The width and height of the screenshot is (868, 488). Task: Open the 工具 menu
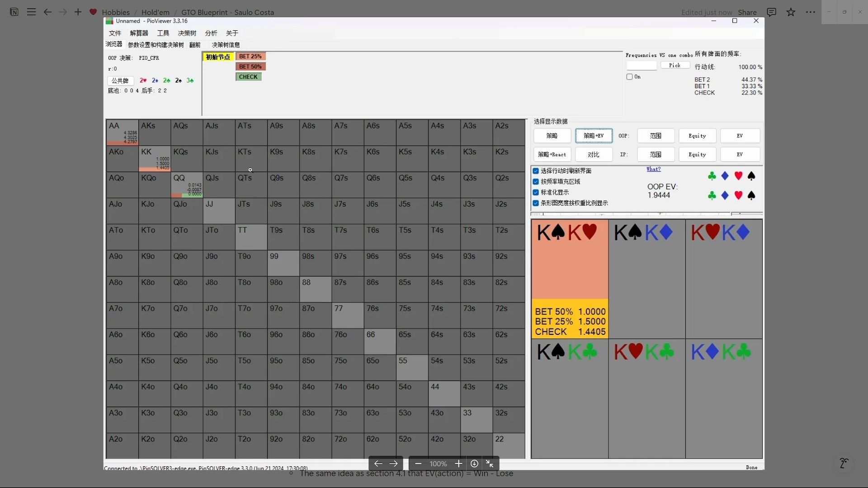163,33
